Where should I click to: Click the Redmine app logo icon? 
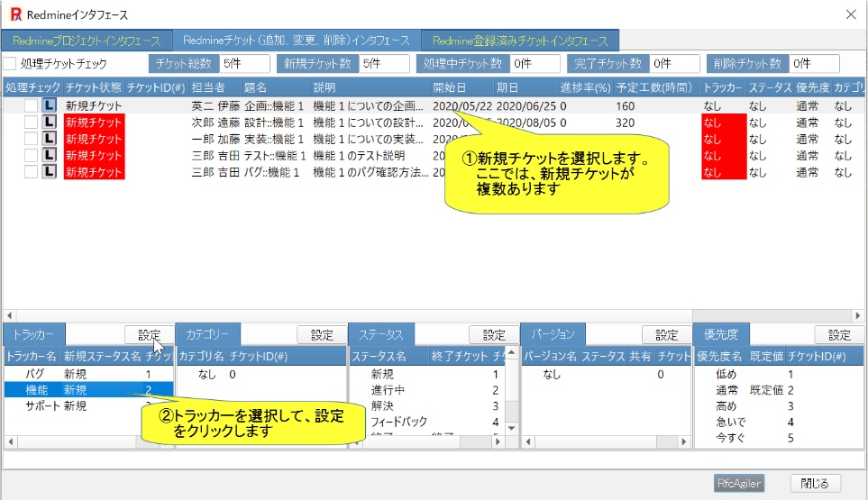(16, 14)
